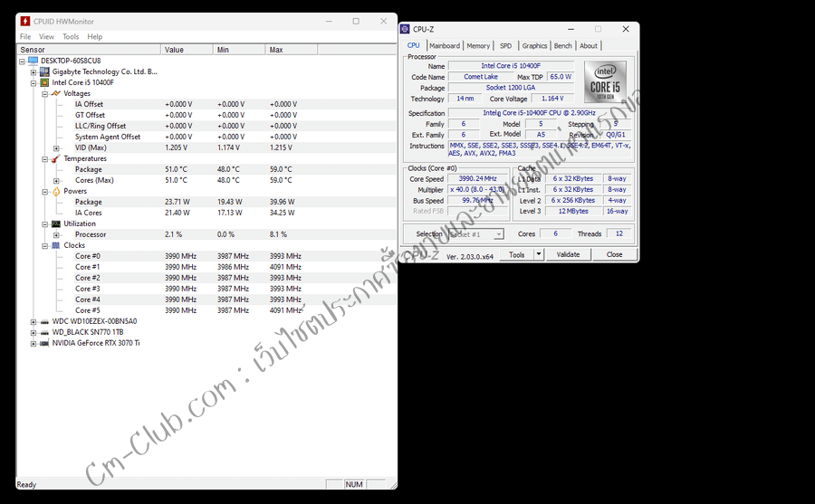This screenshot has height=504, width=815.
Task: Collapse the Temperatures group
Action: point(44,159)
